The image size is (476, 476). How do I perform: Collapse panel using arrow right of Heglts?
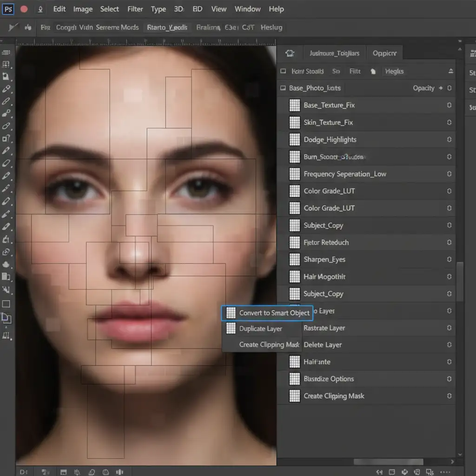pyautogui.click(x=450, y=71)
